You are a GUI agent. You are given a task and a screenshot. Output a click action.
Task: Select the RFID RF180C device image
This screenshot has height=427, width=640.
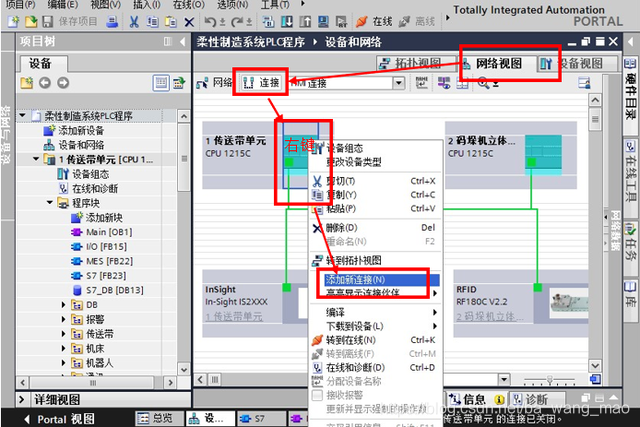569,303
